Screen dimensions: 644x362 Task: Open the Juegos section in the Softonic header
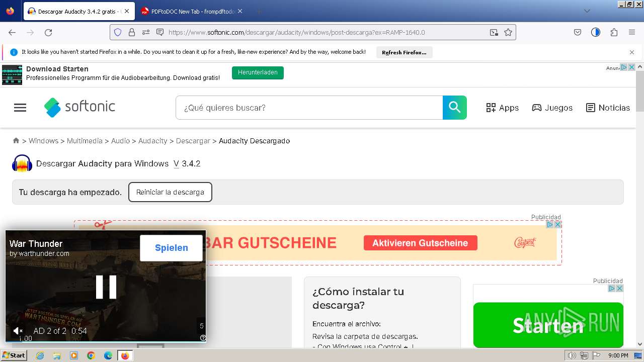552,108
